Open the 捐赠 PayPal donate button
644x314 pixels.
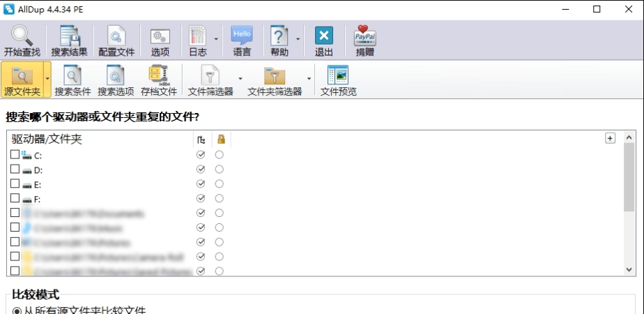pos(365,41)
